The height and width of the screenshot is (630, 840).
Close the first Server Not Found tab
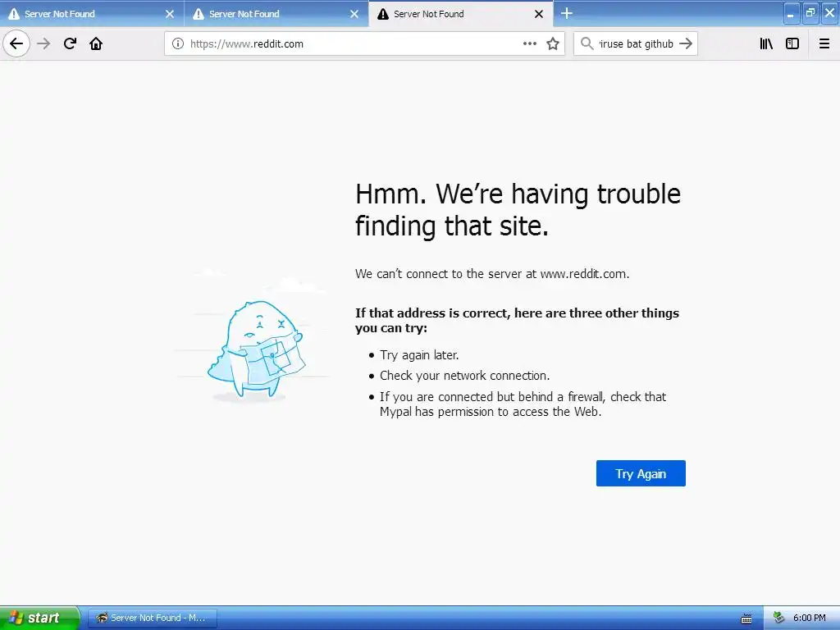tap(170, 14)
